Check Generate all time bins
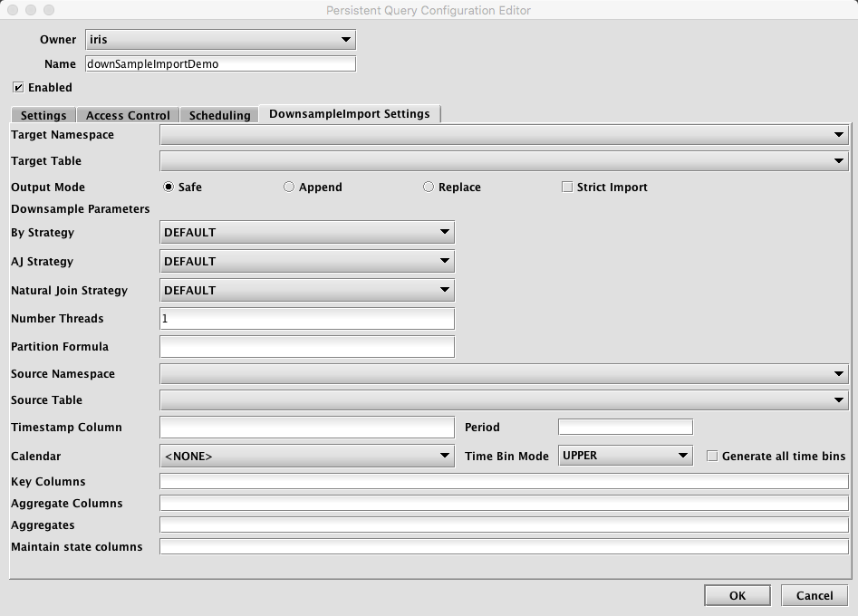This screenshot has height=616, width=858. click(713, 457)
